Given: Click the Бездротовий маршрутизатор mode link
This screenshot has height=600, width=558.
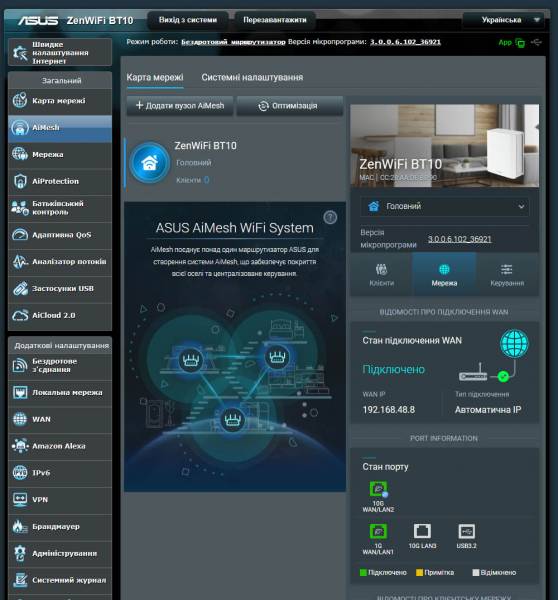Looking at the screenshot, I should (x=233, y=42).
